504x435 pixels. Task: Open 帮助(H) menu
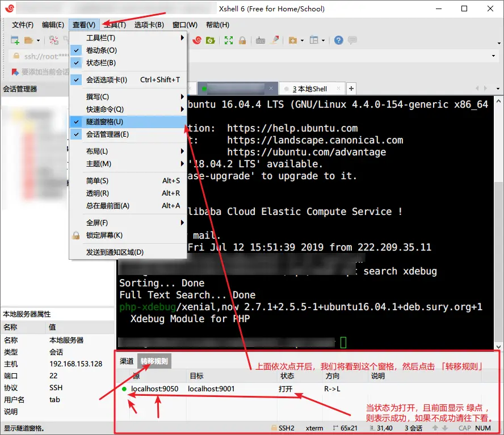(x=217, y=25)
